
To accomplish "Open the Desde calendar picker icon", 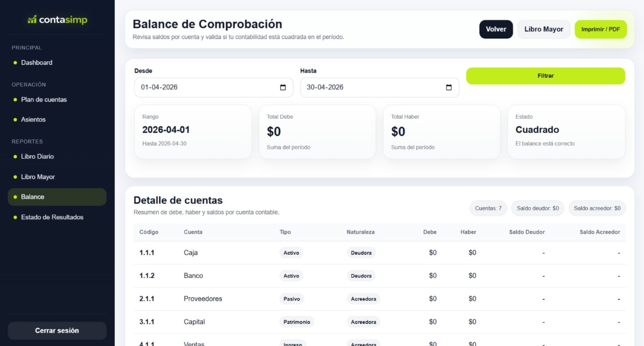I will pyautogui.click(x=283, y=87).
